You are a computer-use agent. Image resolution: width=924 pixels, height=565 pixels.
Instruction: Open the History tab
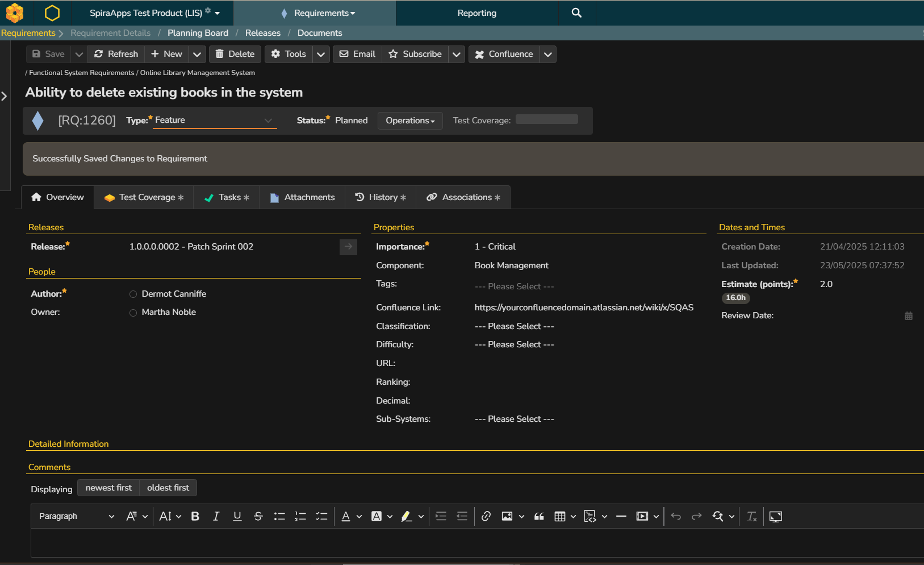point(381,197)
